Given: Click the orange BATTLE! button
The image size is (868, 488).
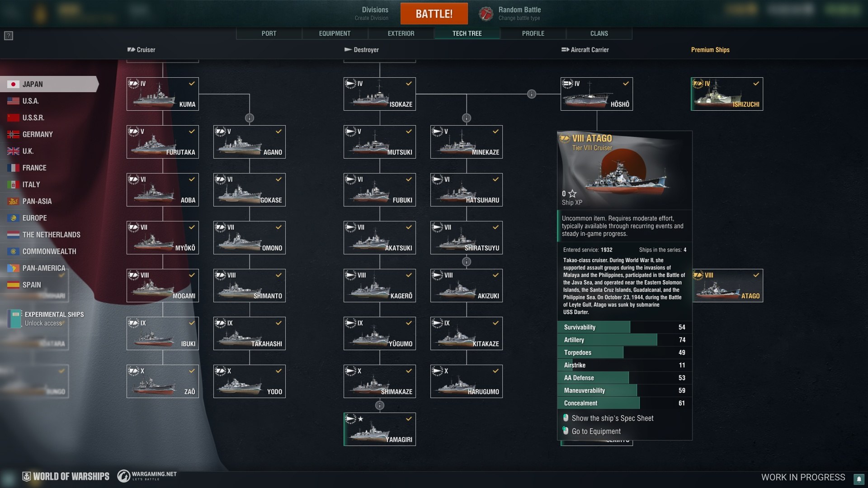Looking at the screenshot, I should 434,14.
